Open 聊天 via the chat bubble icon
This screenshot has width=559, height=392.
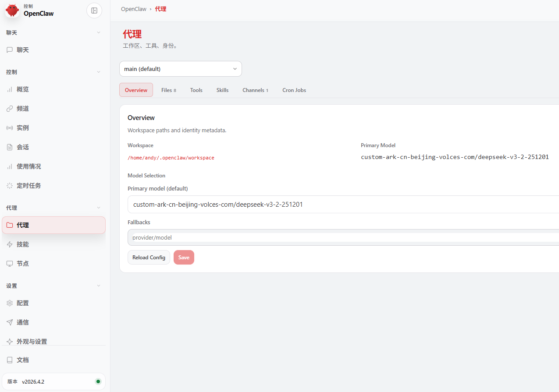[10, 50]
